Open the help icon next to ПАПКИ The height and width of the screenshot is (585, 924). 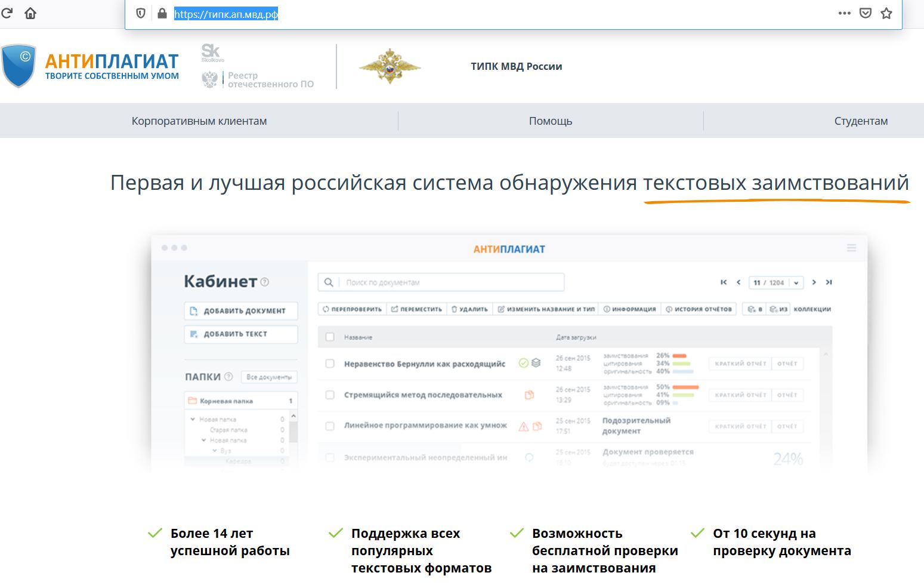tap(228, 377)
